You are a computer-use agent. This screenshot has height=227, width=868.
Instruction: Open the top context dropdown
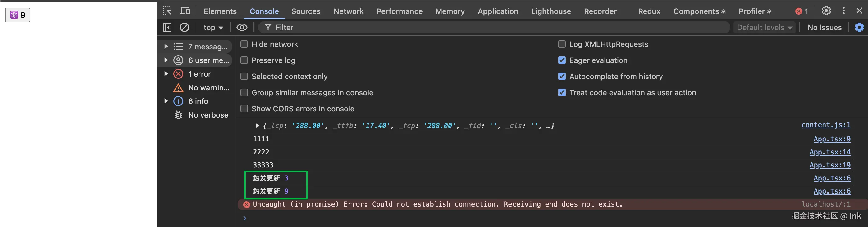[x=213, y=28]
